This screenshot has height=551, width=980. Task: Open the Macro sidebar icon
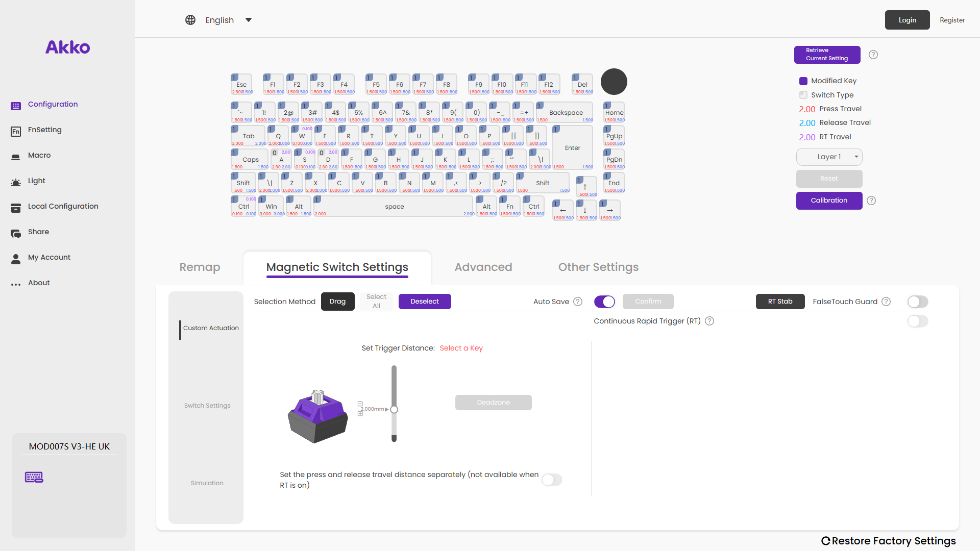tap(16, 156)
